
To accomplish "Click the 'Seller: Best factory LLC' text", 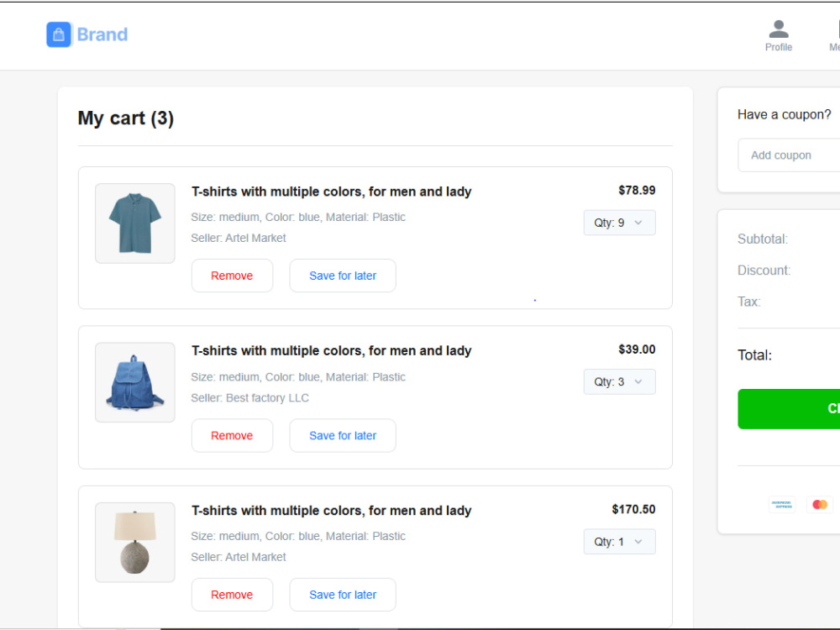I will [249, 398].
